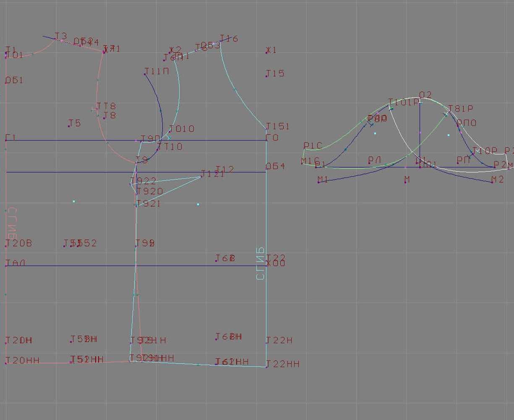Select point ОБ1 on back fold
The width and height of the screenshot is (514, 420).
click(6, 83)
